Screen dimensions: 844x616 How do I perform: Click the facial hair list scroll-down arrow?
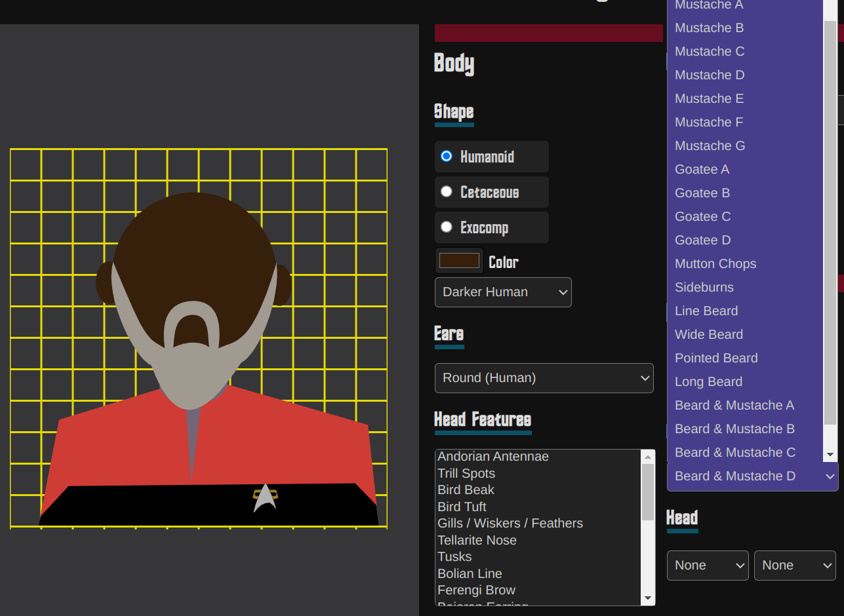coord(830,454)
